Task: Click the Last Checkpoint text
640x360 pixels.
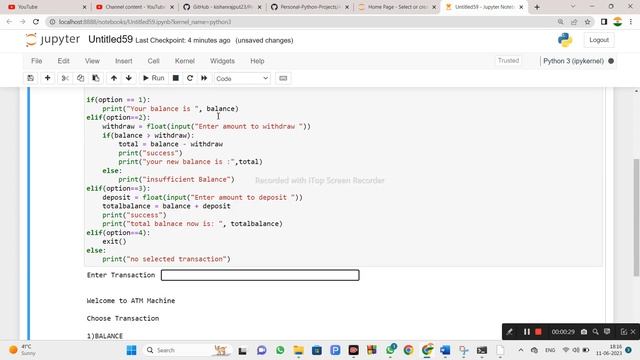Action: pos(183,40)
